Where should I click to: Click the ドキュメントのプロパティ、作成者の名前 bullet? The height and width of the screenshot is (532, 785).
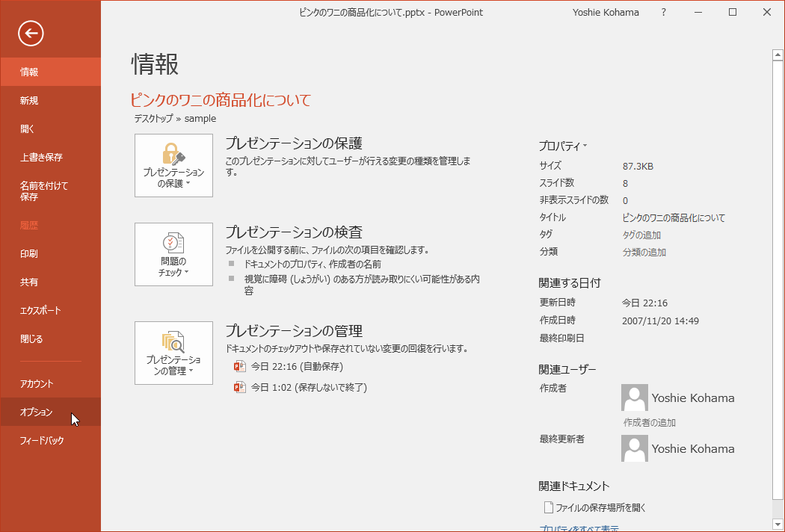313,265
